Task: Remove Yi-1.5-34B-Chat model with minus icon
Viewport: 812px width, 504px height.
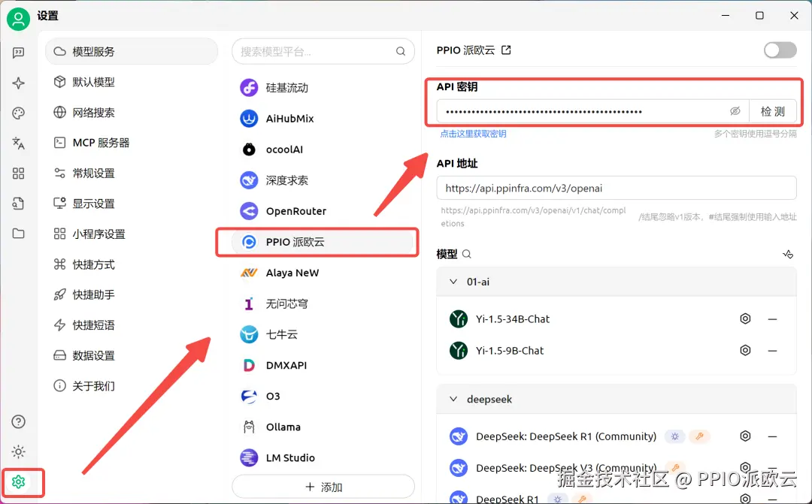Action: (773, 319)
